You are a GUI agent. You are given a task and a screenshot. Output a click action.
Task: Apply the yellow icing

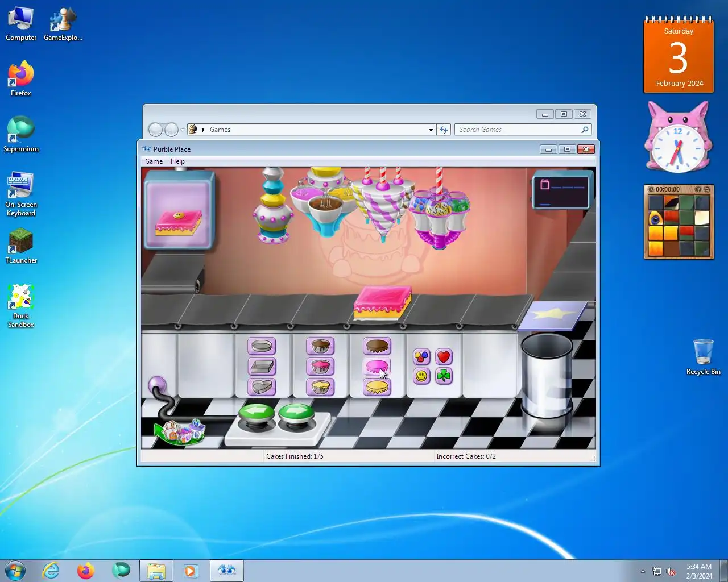(x=377, y=387)
